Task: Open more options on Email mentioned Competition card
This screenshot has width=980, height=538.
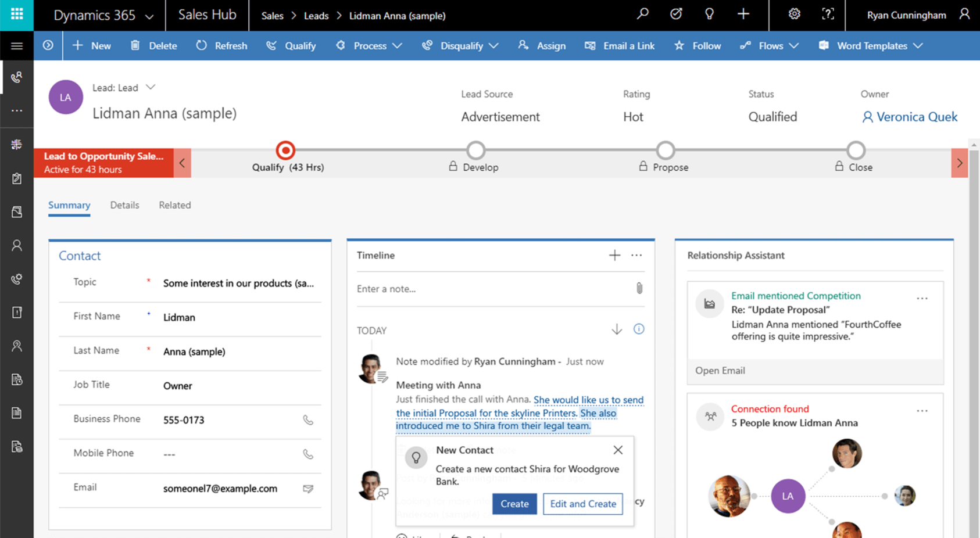Action: tap(922, 299)
